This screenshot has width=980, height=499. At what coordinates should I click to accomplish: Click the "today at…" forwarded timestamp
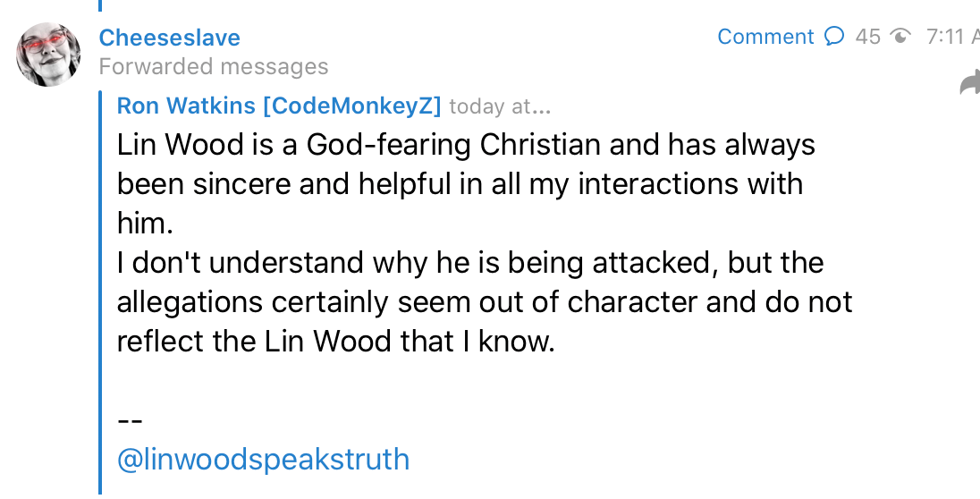[x=500, y=107]
